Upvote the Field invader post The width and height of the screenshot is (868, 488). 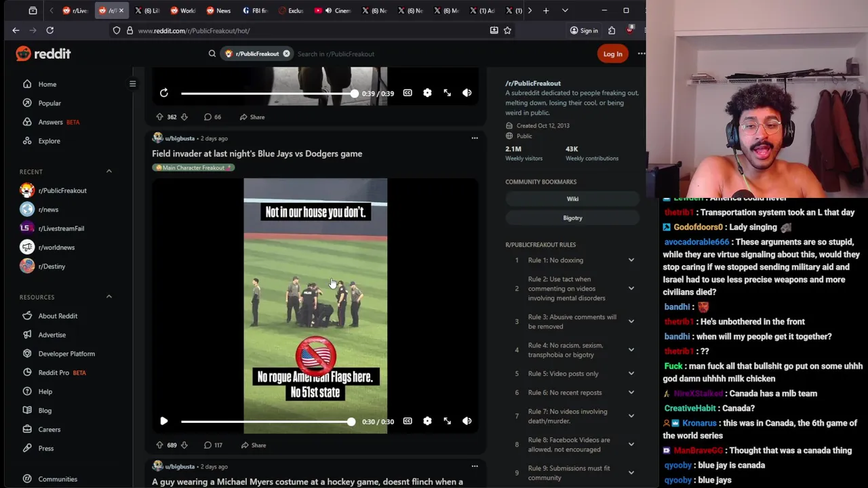pyautogui.click(x=159, y=445)
